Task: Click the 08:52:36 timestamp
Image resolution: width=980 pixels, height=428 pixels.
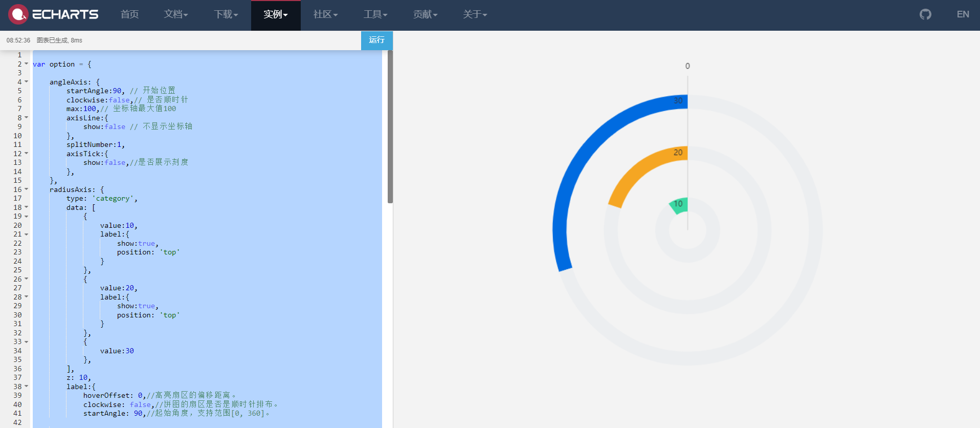Action: (x=18, y=40)
